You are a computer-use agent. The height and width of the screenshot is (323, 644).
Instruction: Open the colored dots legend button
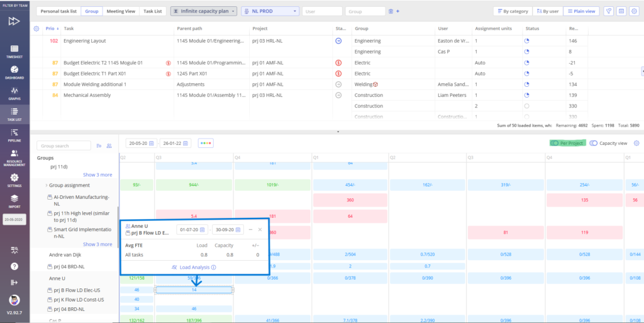(x=206, y=143)
